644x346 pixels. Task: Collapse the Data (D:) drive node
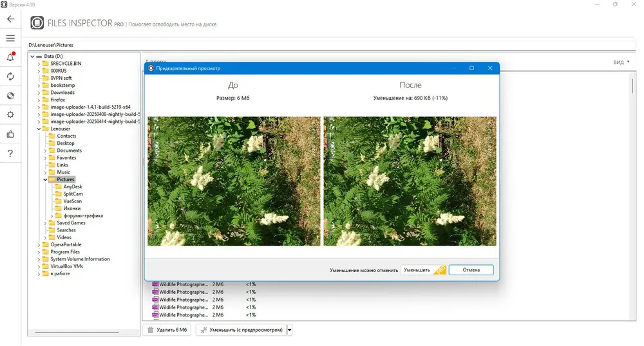pos(32,56)
